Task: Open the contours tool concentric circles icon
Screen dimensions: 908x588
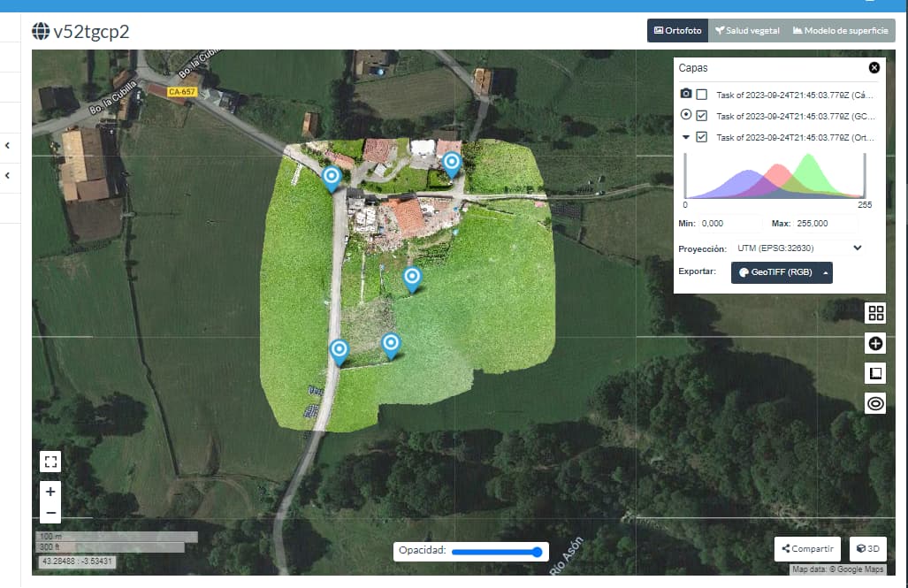Action: (x=875, y=402)
